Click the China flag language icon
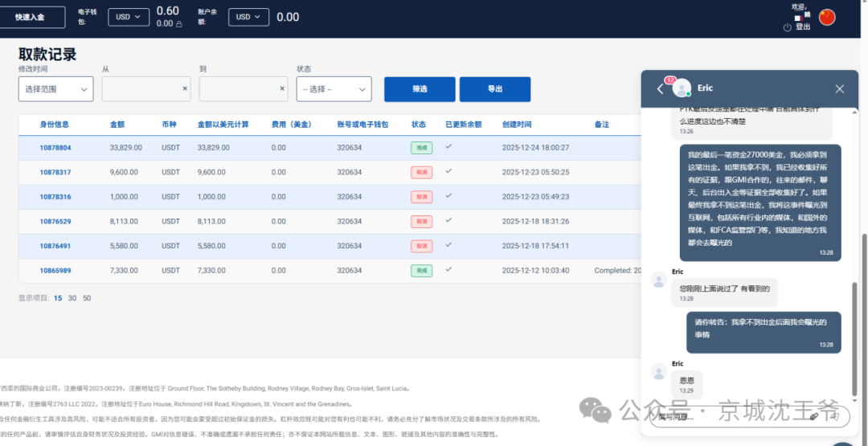This screenshot has height=446, width=868. tap(827, 17)
